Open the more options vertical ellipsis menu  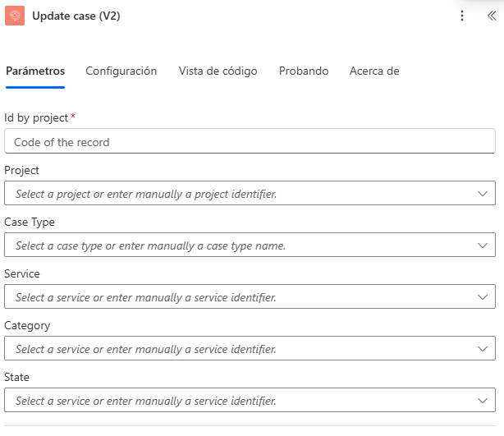click(462, 16)
